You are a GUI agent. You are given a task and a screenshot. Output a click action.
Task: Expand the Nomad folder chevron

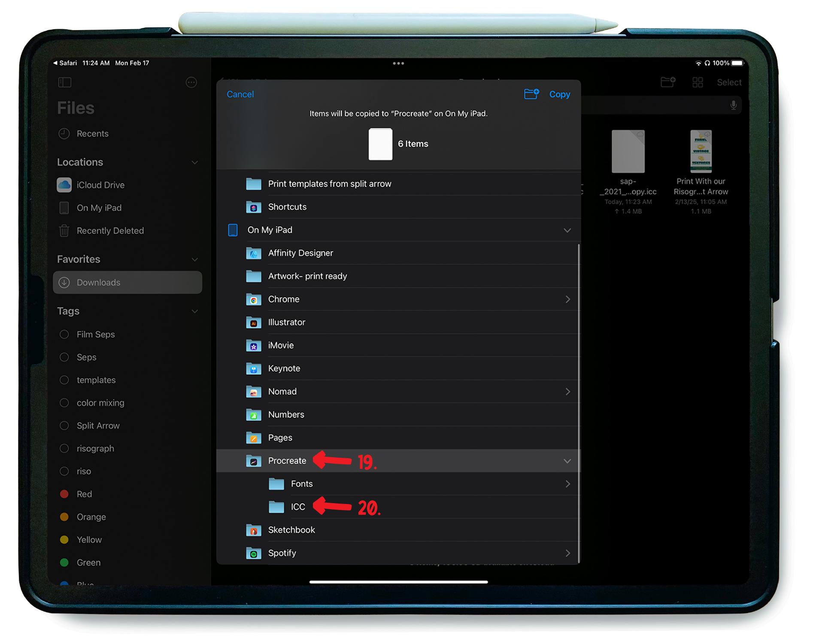point(567,392)
